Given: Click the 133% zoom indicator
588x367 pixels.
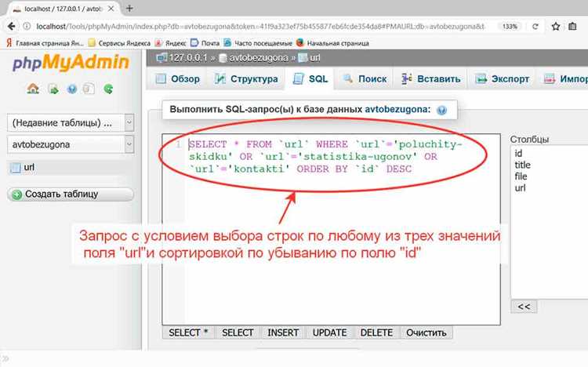Looking at the screenshot, I should [510, 26].
